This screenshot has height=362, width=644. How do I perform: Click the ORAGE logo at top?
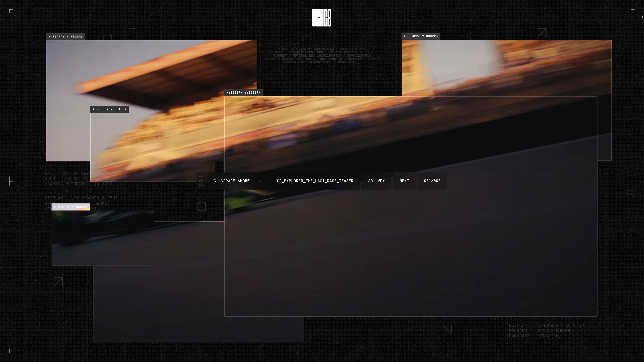[322, 18]
